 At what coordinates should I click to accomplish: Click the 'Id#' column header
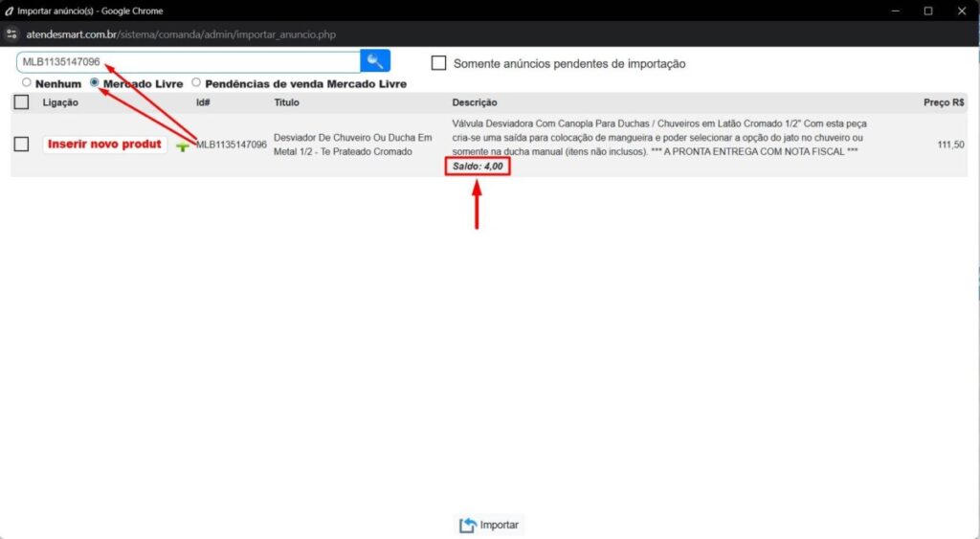203,102
